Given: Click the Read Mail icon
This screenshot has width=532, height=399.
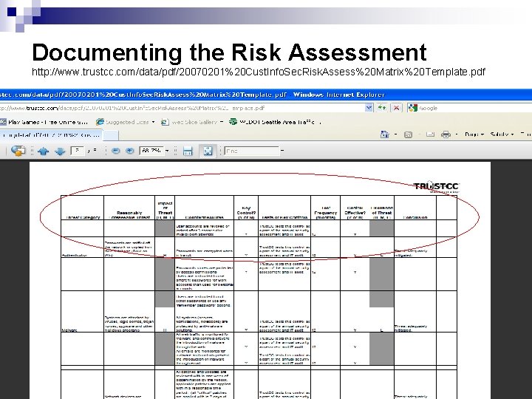Looking at the screenshot, I should point(430,134).
